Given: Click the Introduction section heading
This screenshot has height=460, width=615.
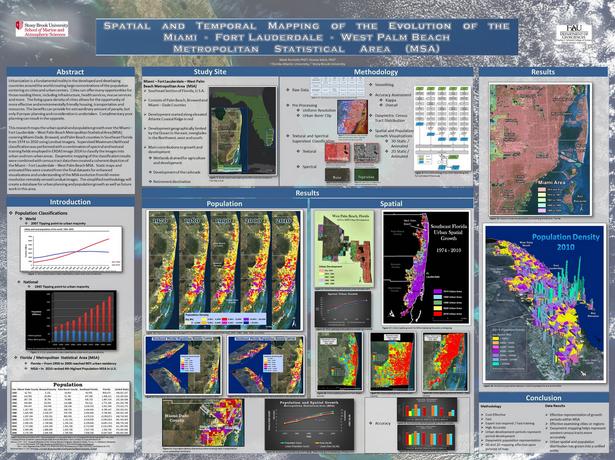Looking at the screenshot, I should (70, 202).
